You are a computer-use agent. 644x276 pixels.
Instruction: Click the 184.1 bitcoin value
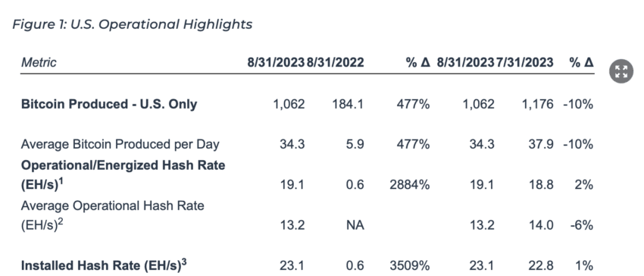tap(348, 104)
